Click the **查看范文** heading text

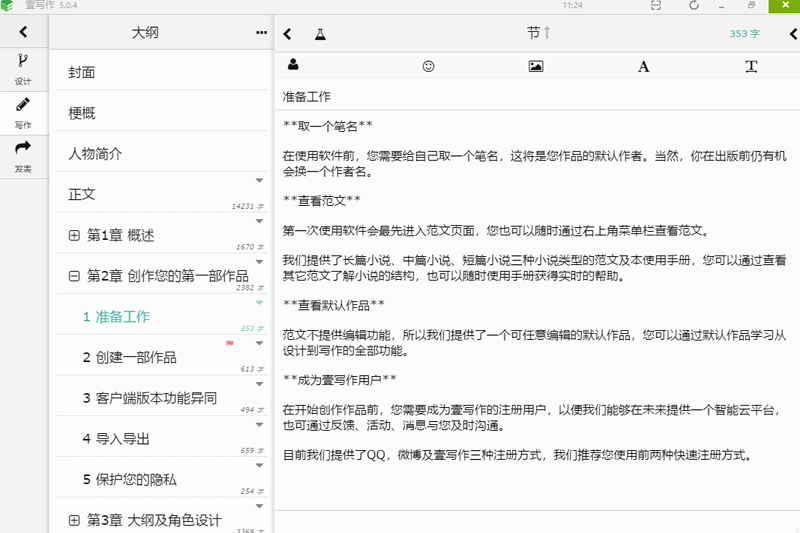(x=322, y=201)
